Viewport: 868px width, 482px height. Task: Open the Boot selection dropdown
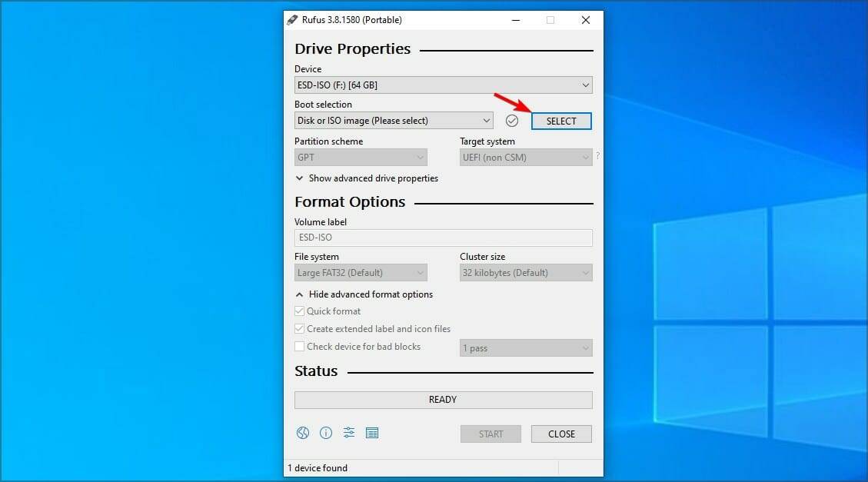coord(393,121)
